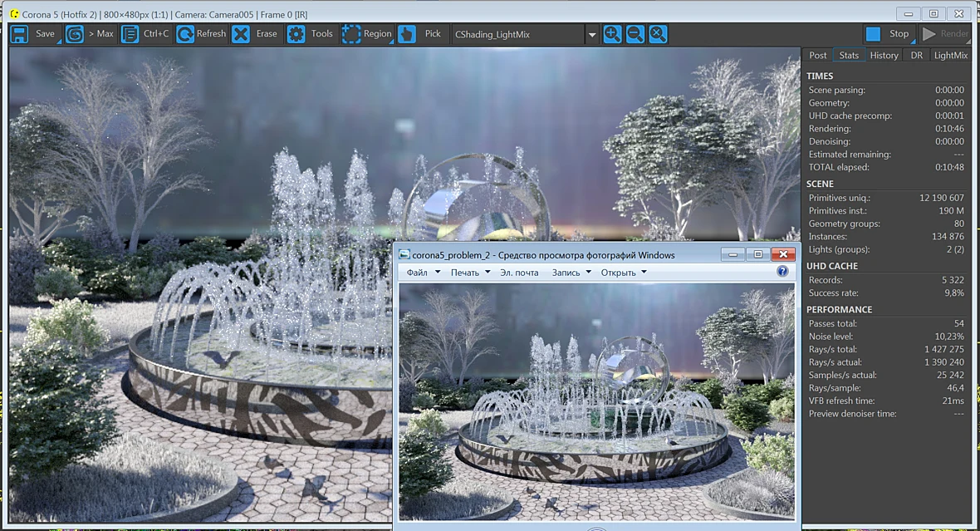Zoom out with magnifier minus icon
The width and height of the screenshot is (980, 531).
click(635, 34)
